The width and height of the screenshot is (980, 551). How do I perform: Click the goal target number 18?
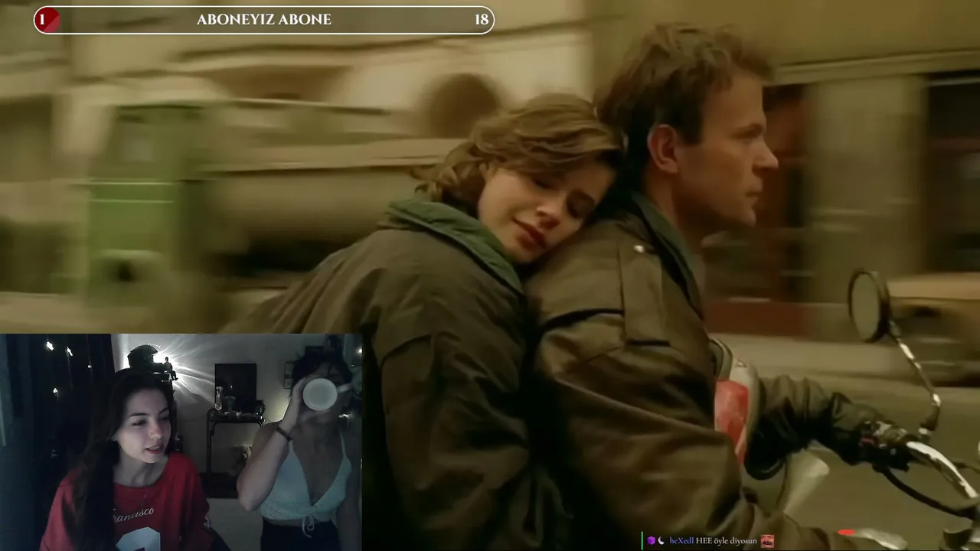click(x=481, y=20)
